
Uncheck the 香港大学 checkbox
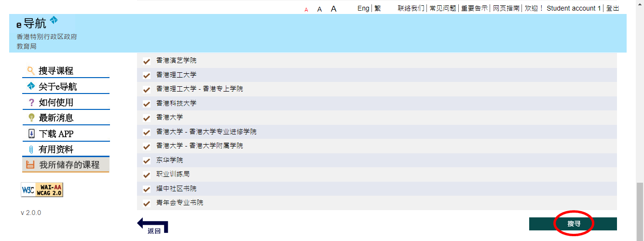tap(147, 118)
